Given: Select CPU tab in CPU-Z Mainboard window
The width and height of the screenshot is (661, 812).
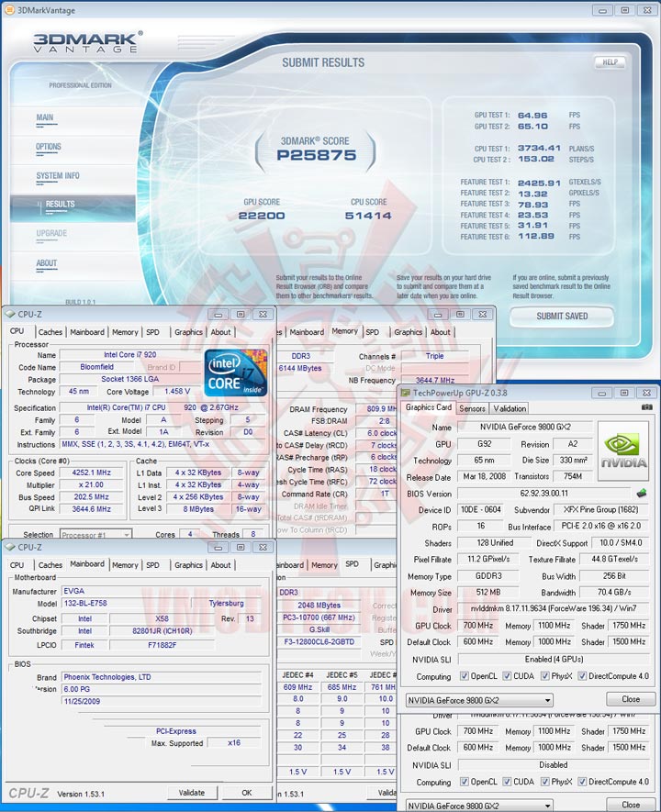Looking at the screenshot, I should pyautogui.click(x=17, y=565).
